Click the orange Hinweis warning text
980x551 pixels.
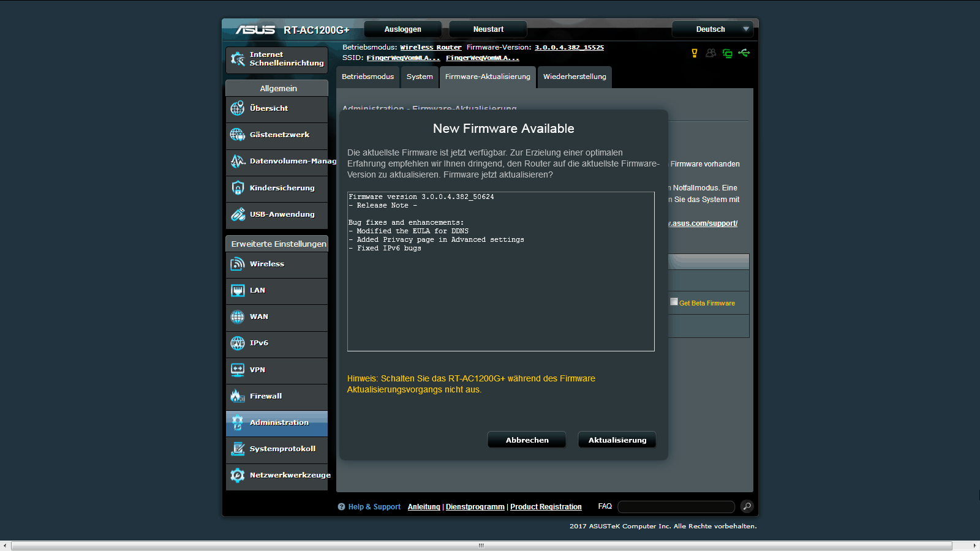[471, 384]
